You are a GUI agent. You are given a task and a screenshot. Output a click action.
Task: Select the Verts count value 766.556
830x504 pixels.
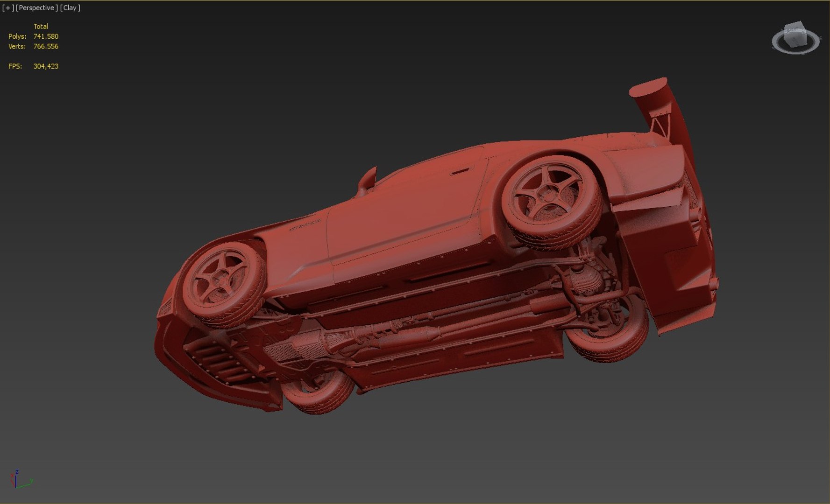(46, 47)
